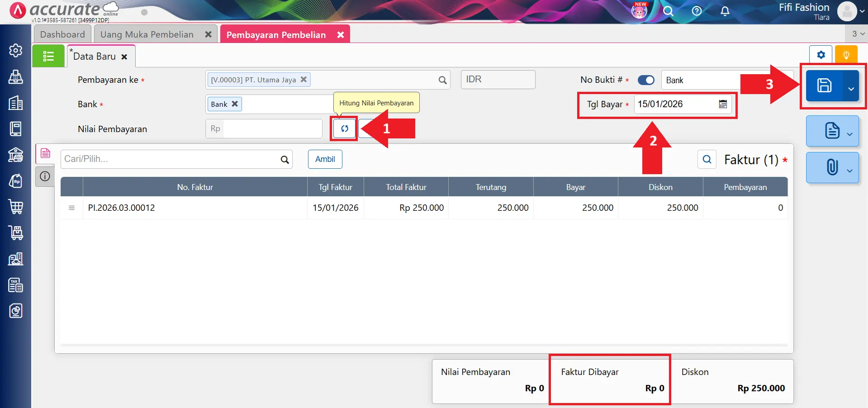The image size is (868, 408).
Task: Click the shopping cart icon in sidebar
Action: 16,207
